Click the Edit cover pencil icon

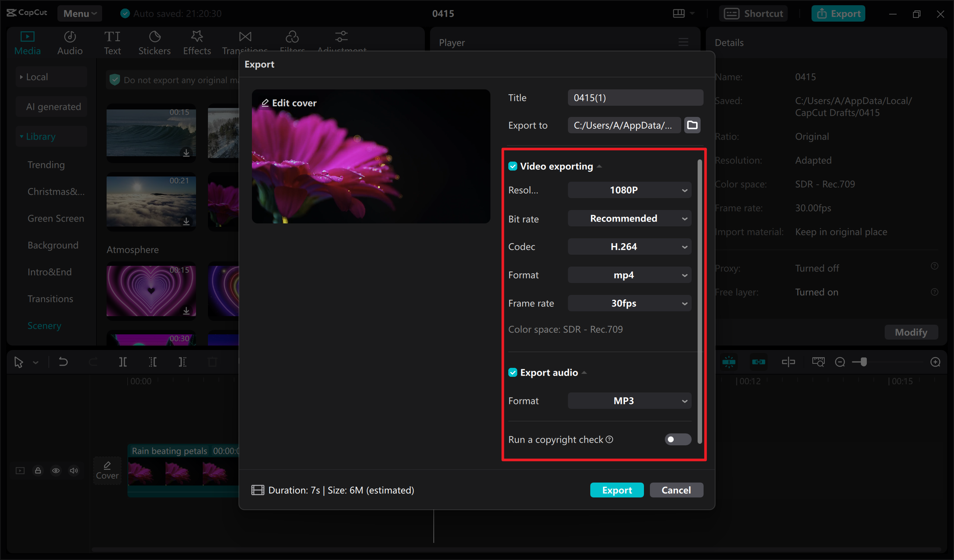pyautogui.click(x=265, y=102)
